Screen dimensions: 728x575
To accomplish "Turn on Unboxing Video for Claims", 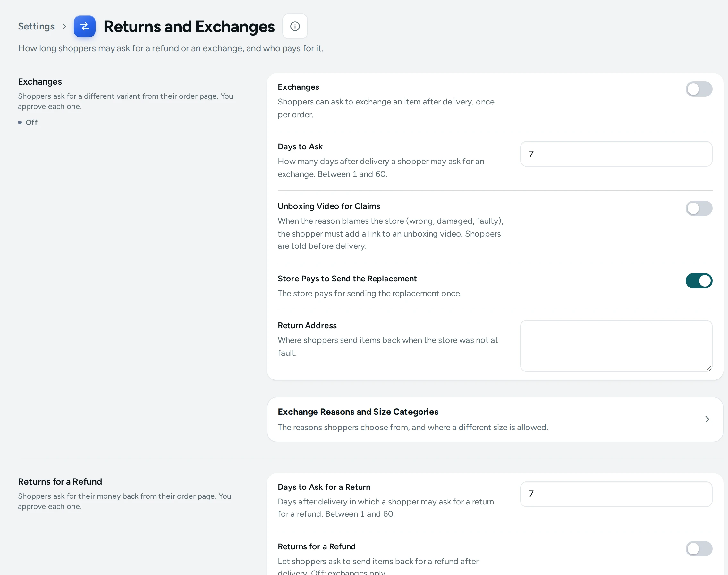I will click(699, 208).
